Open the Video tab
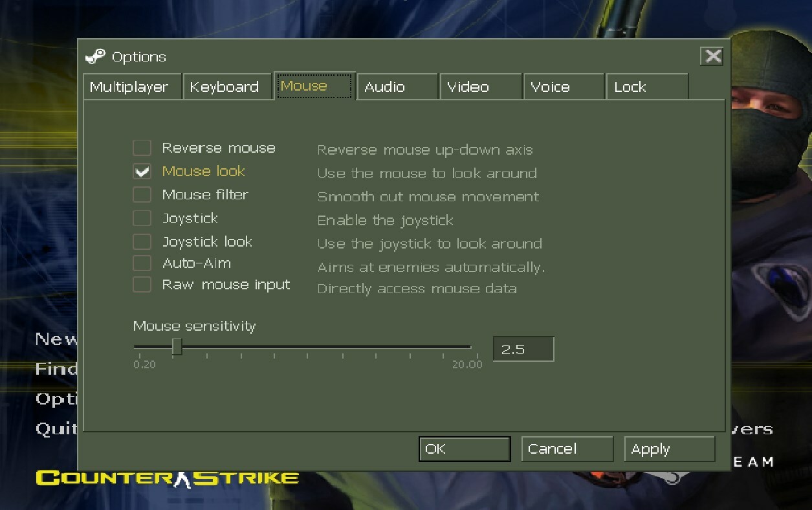 (481, 87)
